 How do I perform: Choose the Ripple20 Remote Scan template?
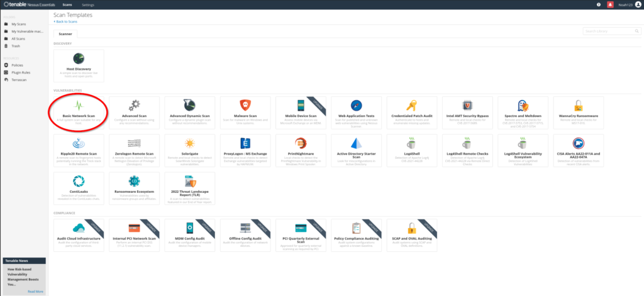[79, 150]
